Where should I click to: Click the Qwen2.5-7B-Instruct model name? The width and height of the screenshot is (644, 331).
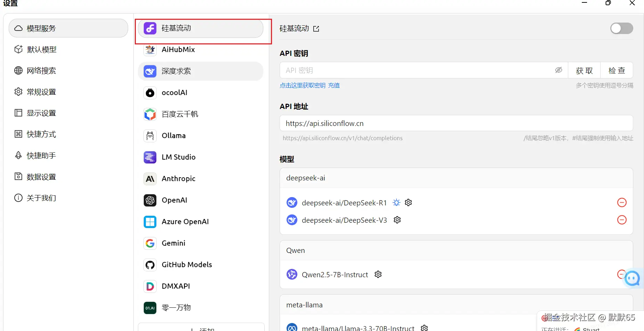(335, 275)
